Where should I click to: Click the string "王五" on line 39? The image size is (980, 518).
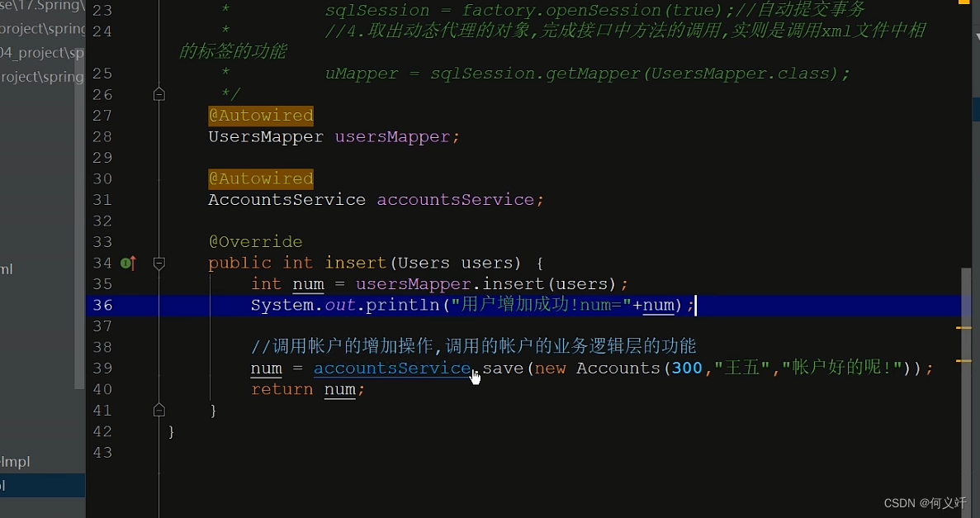click(741, 368)
